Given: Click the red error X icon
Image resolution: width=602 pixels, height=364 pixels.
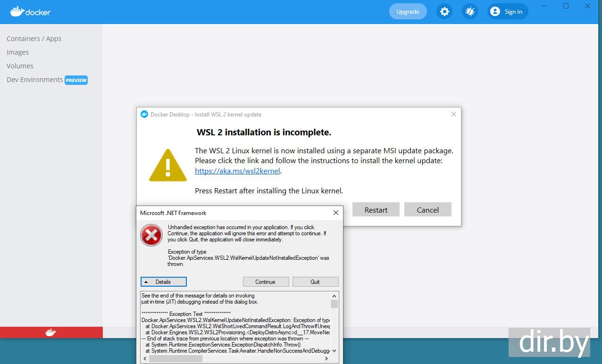Looking at the screenshot, I should click(151, 235).
